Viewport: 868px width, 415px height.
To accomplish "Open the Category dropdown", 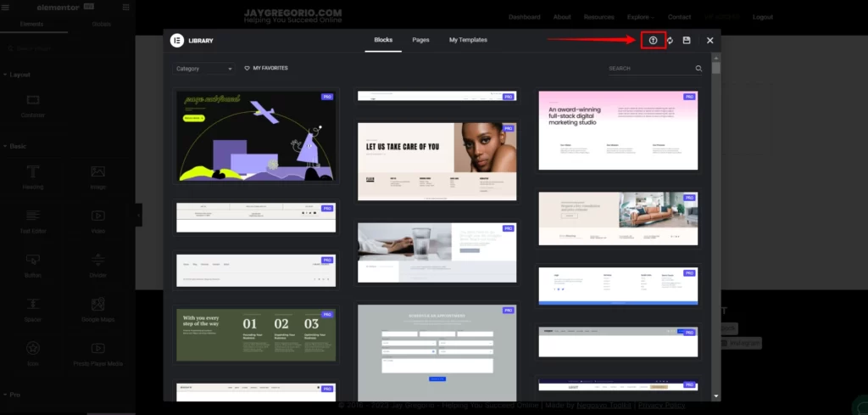I will [x=203, y=69].
